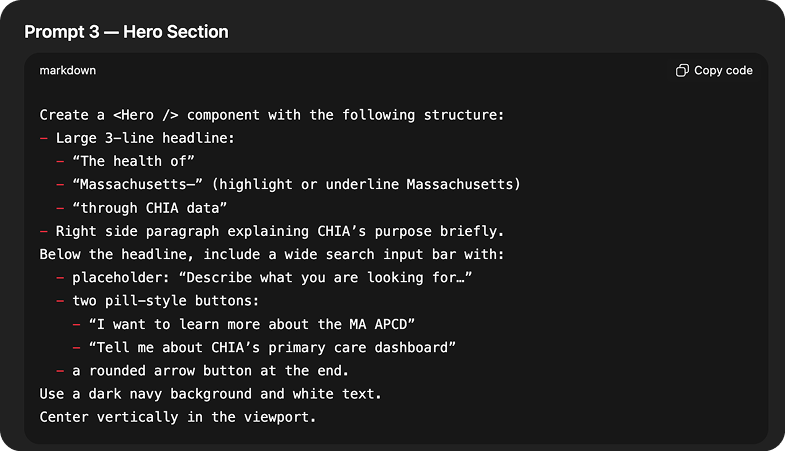Click the red dash before "Large 3-line headline"
The height and width of the screenshot is (452, 786).
(44, 138)
